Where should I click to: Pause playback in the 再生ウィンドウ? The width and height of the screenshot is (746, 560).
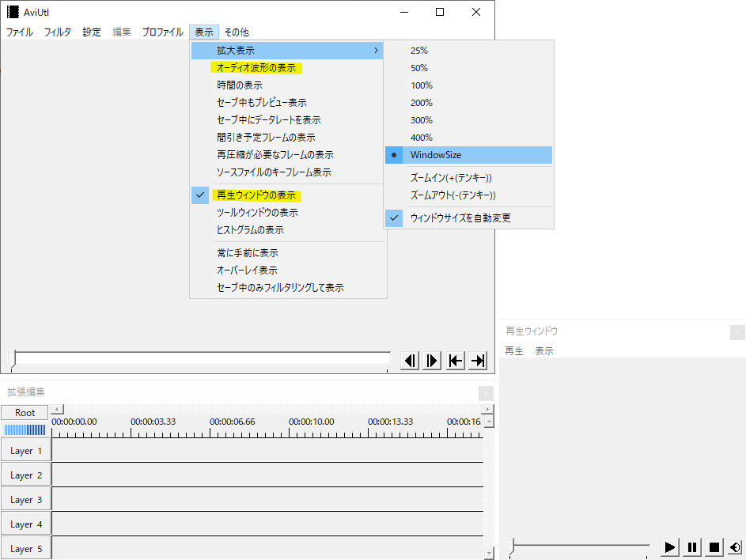(691, 547)
